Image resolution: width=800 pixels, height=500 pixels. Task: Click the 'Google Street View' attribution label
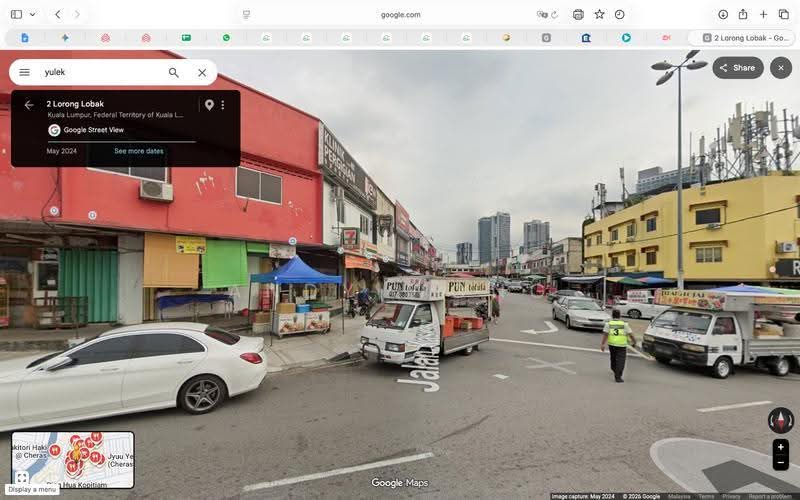[x=93, y=130]
